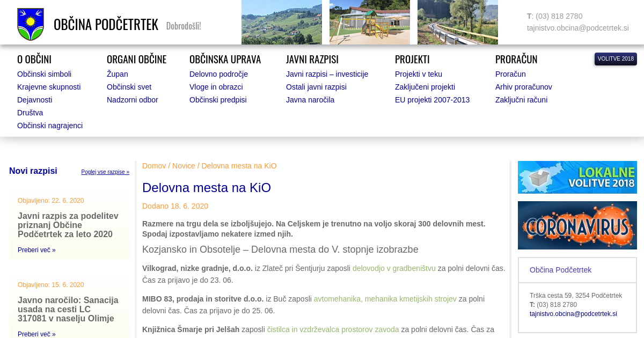View all tenders via Poglej vse razpise
Screen dimensions: 644x338
(x=105, y=172)
